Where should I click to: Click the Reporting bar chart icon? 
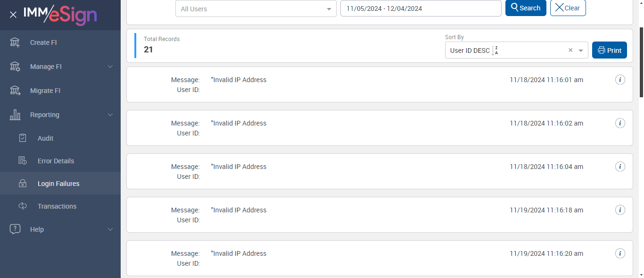(x=15, y=115)
